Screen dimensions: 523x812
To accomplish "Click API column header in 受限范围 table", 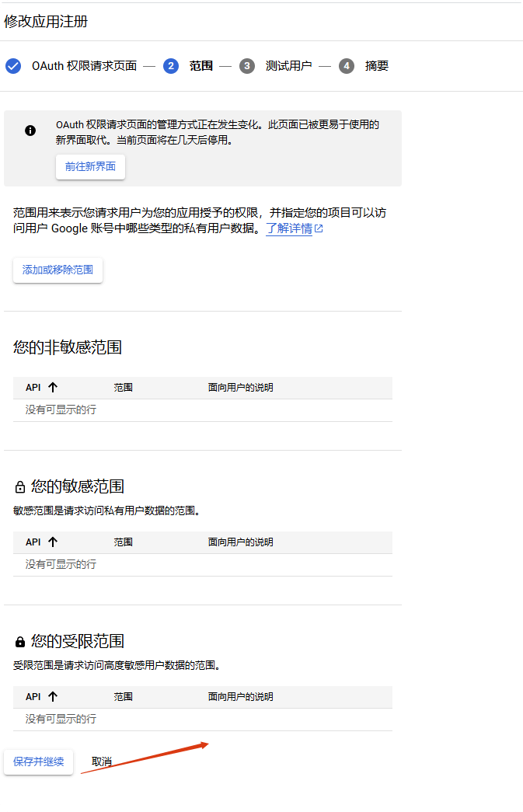I will [33, 696].
